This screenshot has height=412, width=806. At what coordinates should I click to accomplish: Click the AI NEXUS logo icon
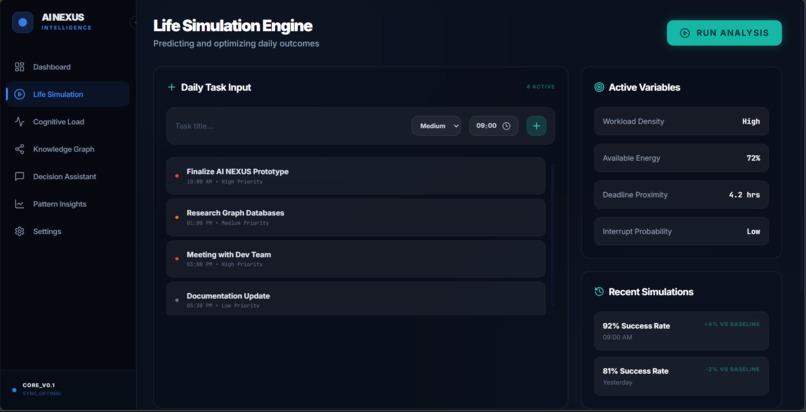23,23
